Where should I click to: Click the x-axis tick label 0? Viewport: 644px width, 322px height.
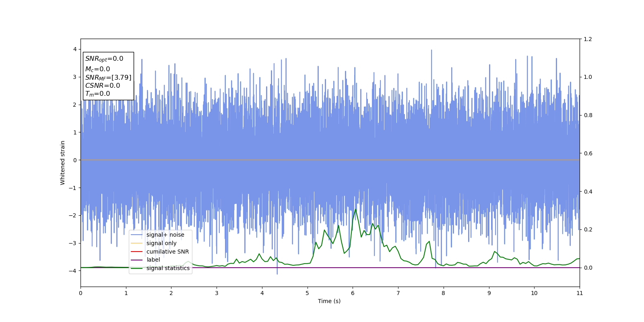tap(80, 293)
